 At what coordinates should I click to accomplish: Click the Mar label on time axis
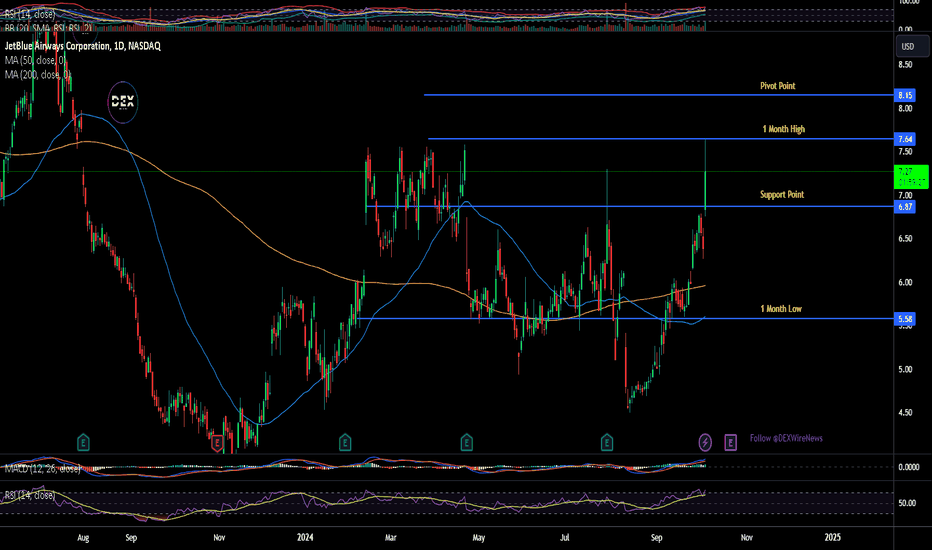pos(391,538)
